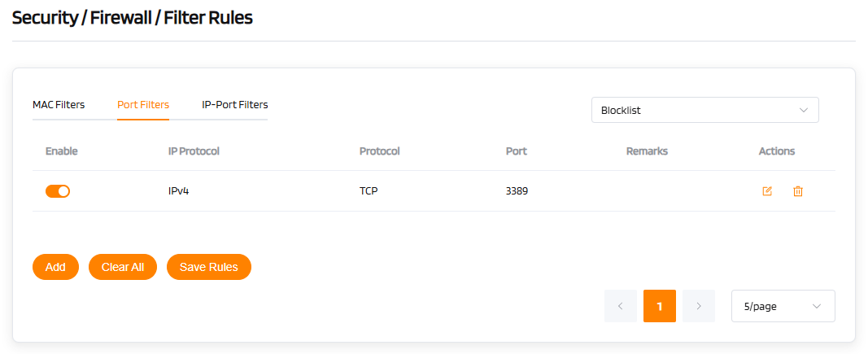
Task: Select page 1 in pagination
Action: [660, 306]
